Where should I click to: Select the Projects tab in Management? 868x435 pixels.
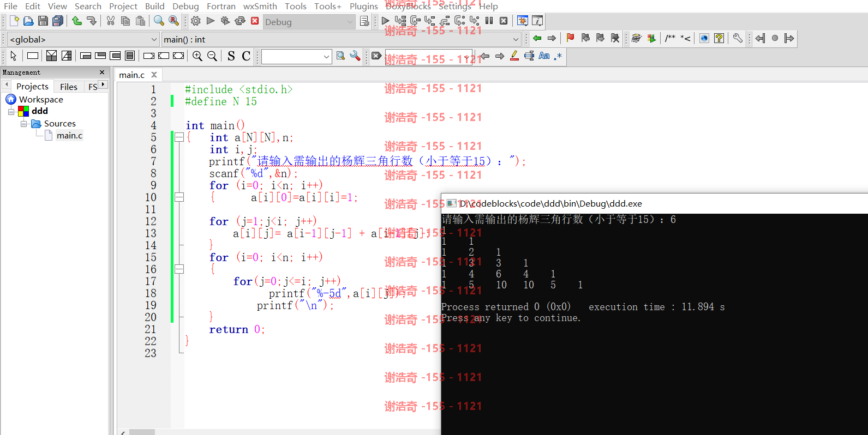click(32, 86)
